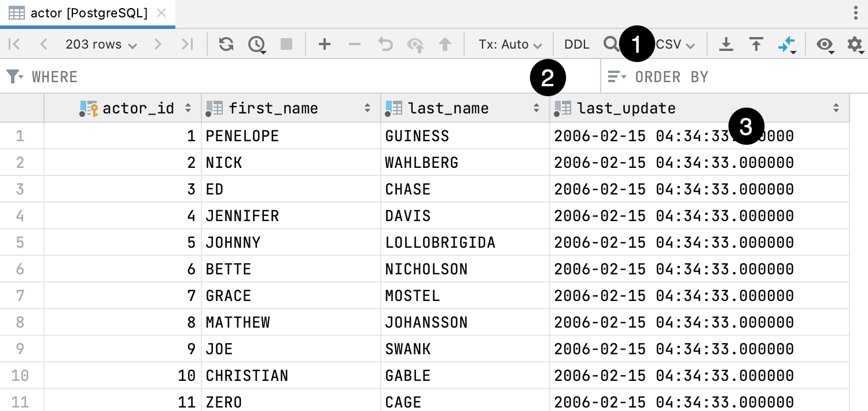
Task: Click the import data down-arrow icon
Action: point(756,43)
